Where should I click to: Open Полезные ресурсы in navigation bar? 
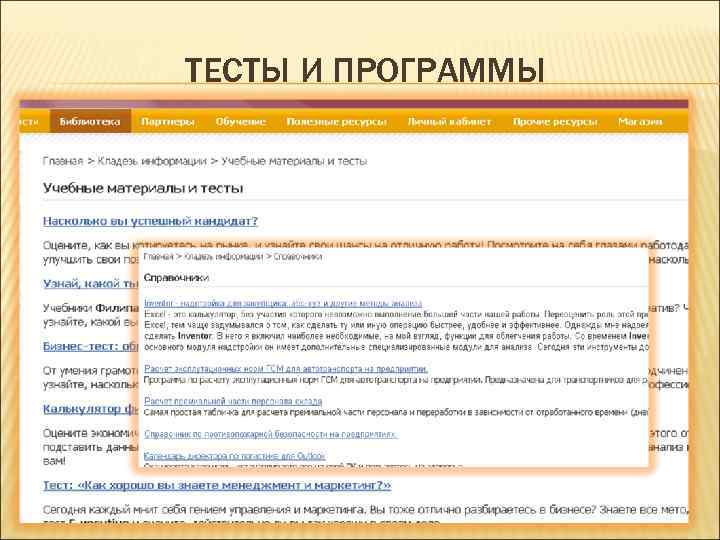click(x=336, y=122)
